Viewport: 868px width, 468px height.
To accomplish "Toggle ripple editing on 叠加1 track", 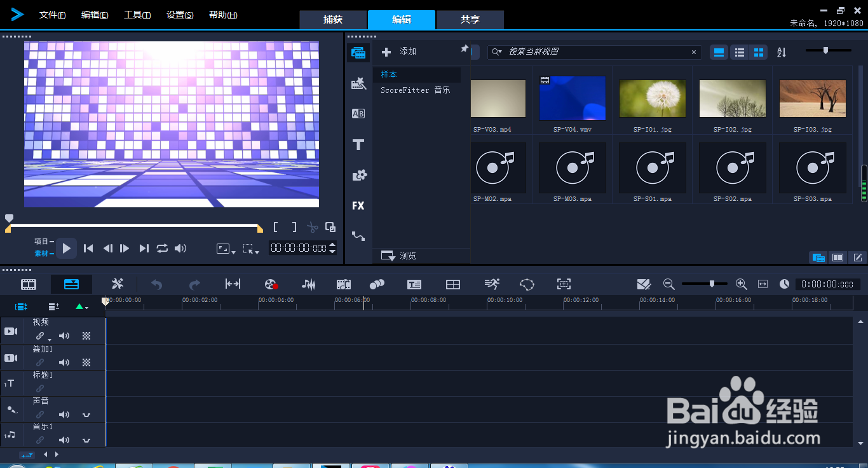I will pos(40,362).
